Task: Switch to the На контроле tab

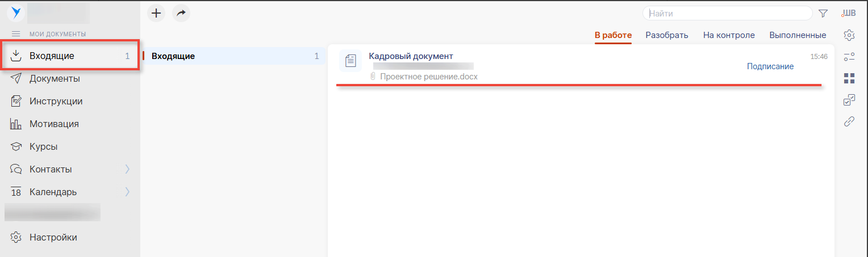Action: click(729, 35)
